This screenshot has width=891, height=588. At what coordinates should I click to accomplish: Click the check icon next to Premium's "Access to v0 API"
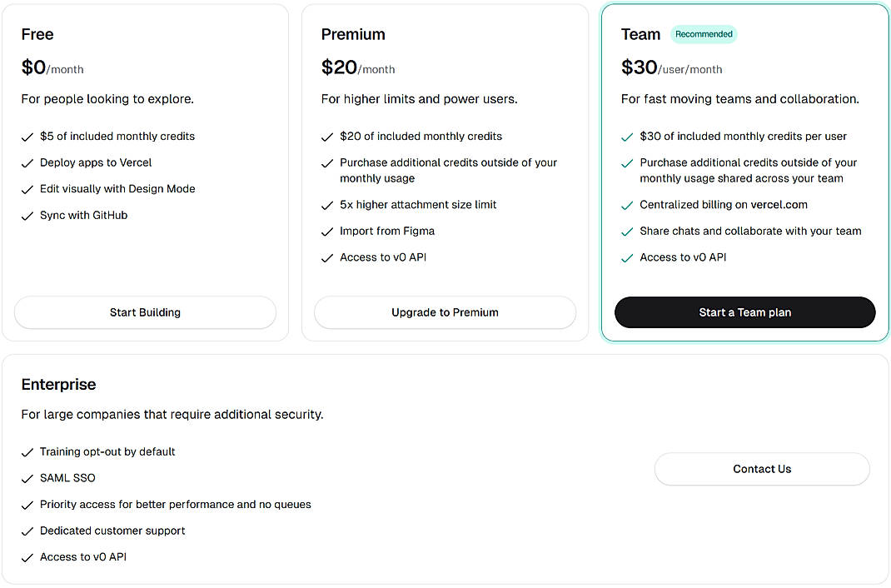click(x=326, y=257)
